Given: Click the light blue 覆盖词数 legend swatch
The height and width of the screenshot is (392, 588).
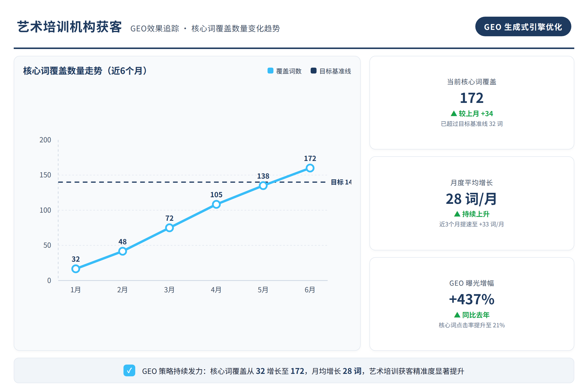Looking at the screenshot, I should coord(270,71).
